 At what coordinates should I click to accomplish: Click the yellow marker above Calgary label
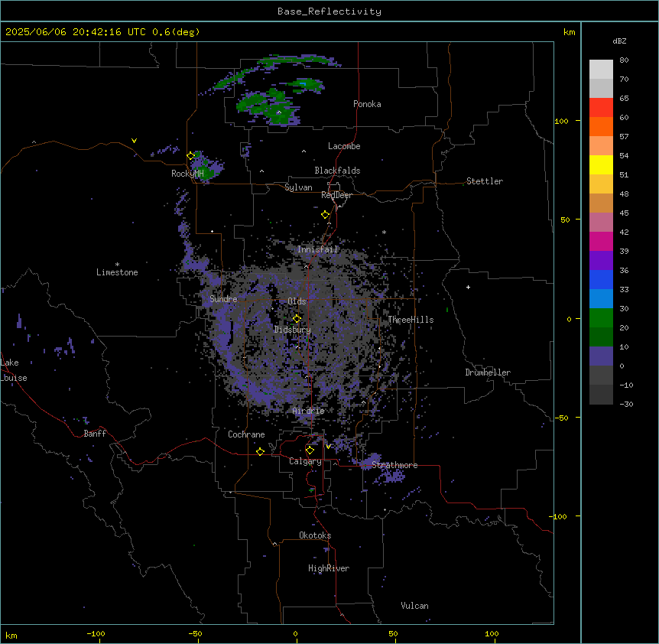[310, 450]
